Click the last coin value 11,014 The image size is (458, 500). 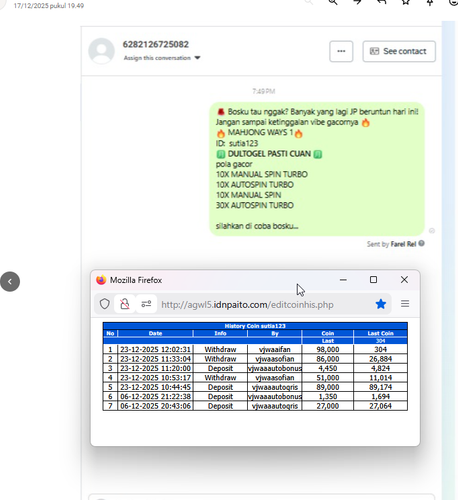pos(380,378)
